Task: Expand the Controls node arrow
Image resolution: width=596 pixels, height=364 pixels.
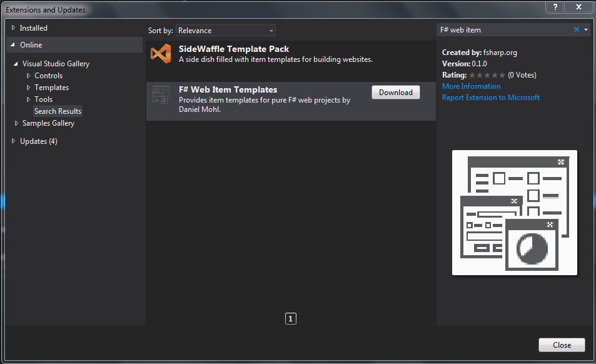Action: pos(28,76)
